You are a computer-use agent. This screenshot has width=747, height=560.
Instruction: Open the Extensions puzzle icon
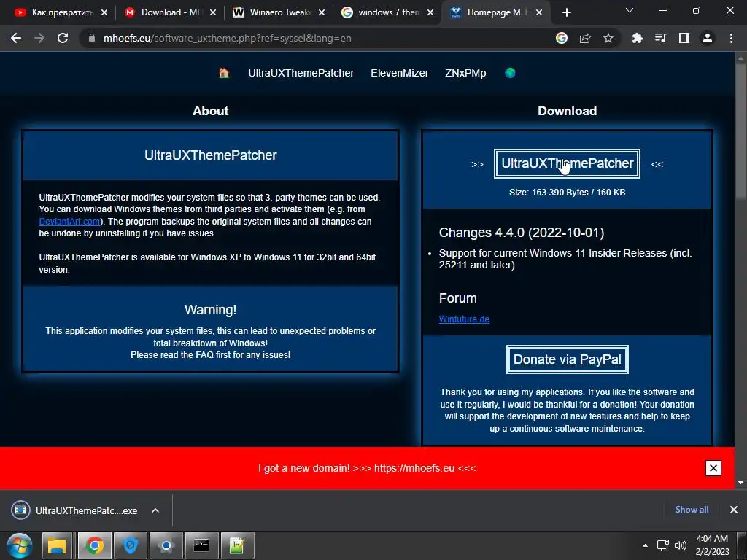pyautogui.click(x=638, y=38)
